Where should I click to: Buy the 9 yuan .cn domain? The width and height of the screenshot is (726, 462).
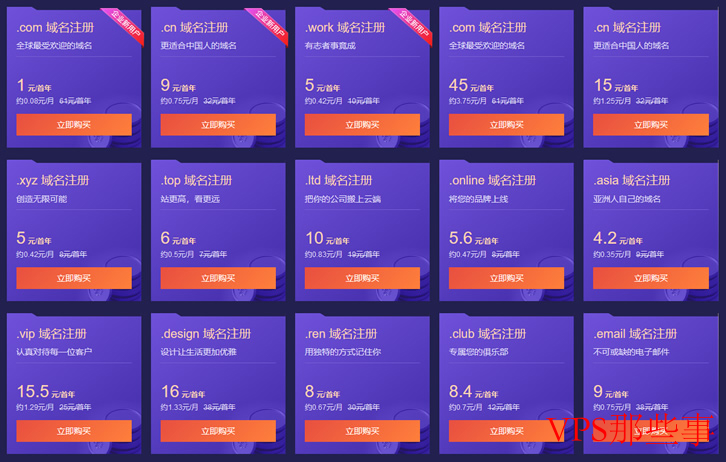tap(218, 125)
